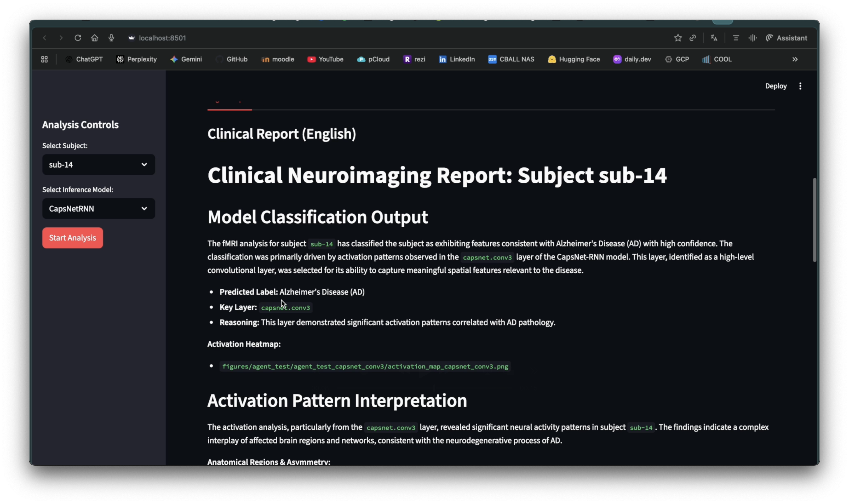The image size is (849, 504).
Task: Open the apps grid icon in bookmarks bar
Action: [44, 59]
